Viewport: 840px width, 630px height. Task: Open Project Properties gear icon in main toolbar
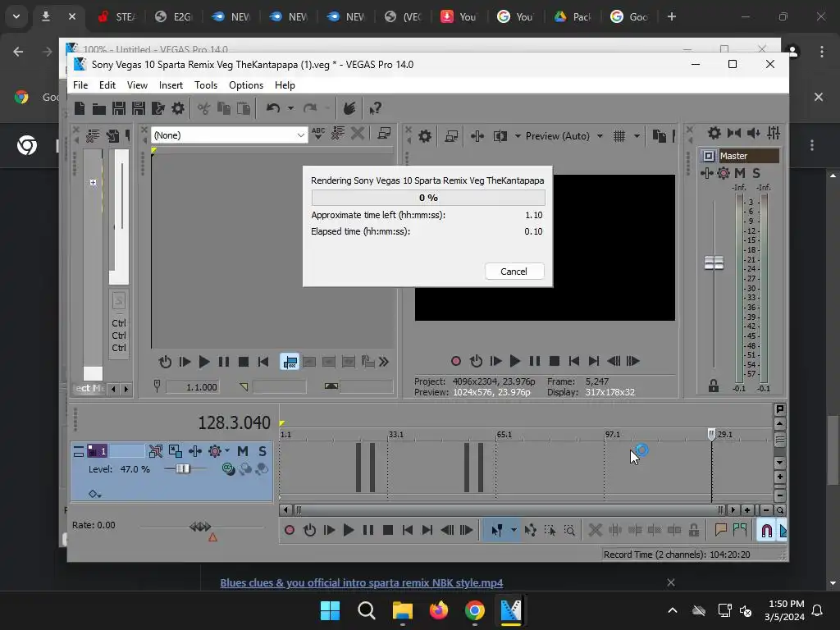click(x=178, y=108)
